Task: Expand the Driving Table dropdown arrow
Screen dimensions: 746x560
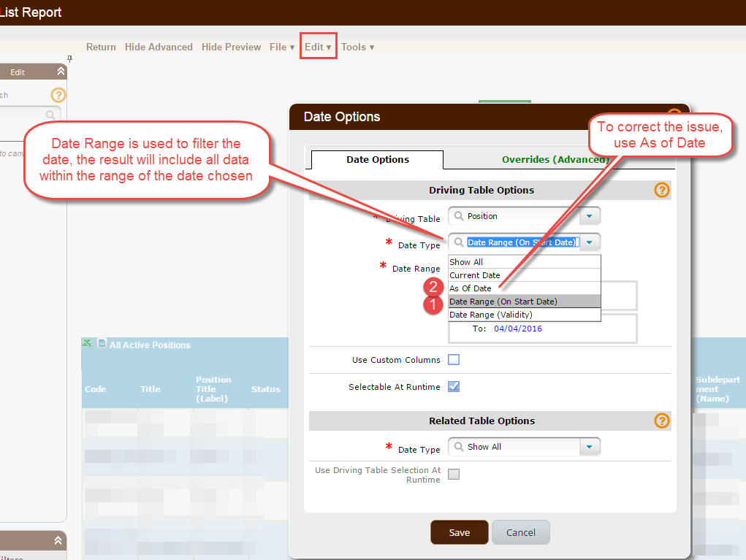Action: point(590,216)
